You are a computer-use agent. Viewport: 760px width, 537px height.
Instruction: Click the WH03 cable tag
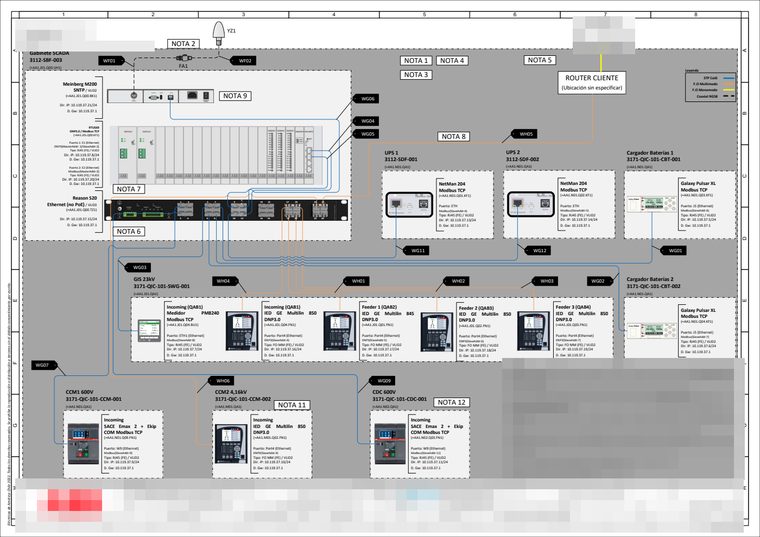point(547,281)
